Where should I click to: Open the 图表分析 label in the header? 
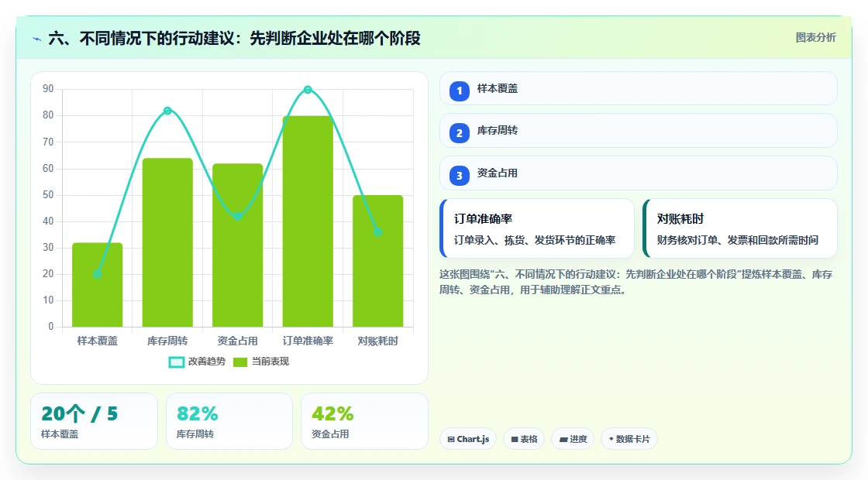click(815, 38)
